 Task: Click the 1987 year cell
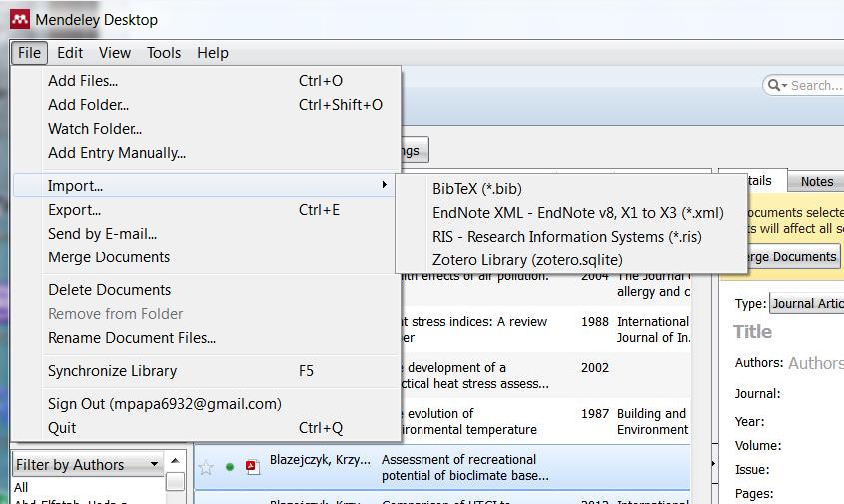(x=594, y=413)
